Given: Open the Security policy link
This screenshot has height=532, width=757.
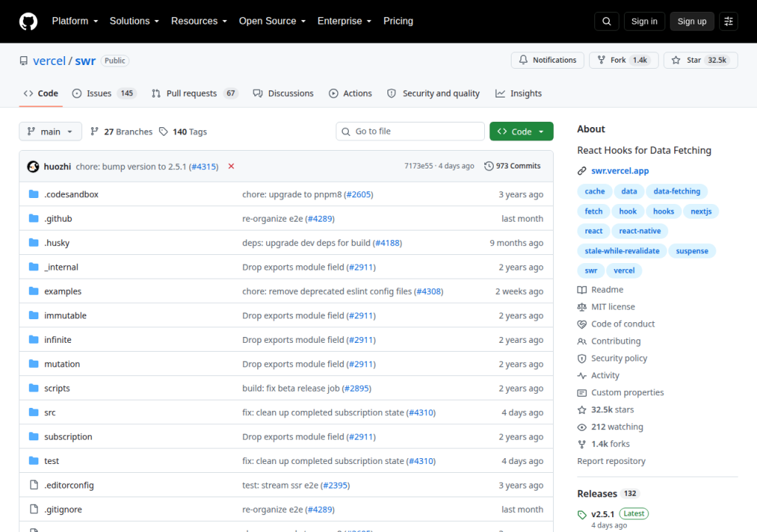Looking at the screenshot, I should (x=612, y=358).
